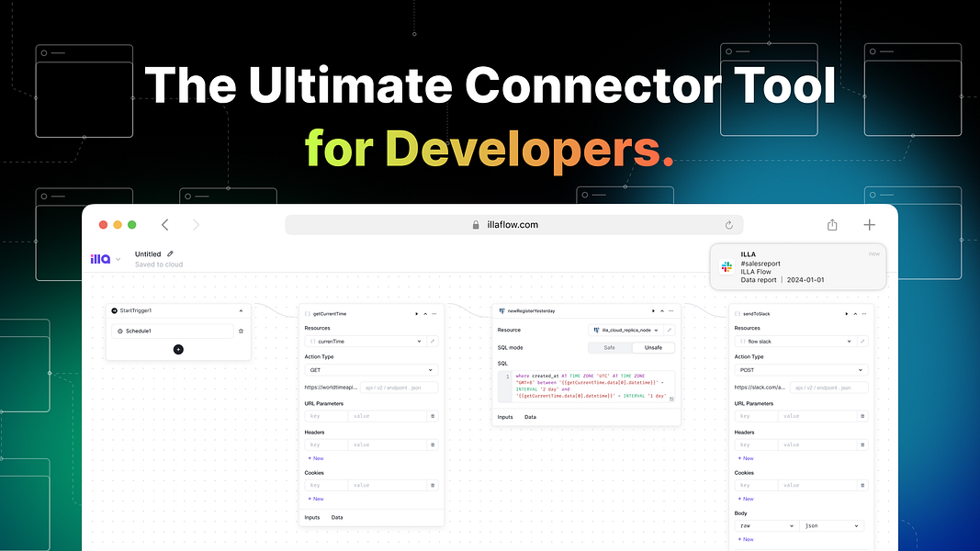Delete the Headers row in getCurrentTime
The image size is (980, 551).
pyautogui.click(x=433, y=444)
